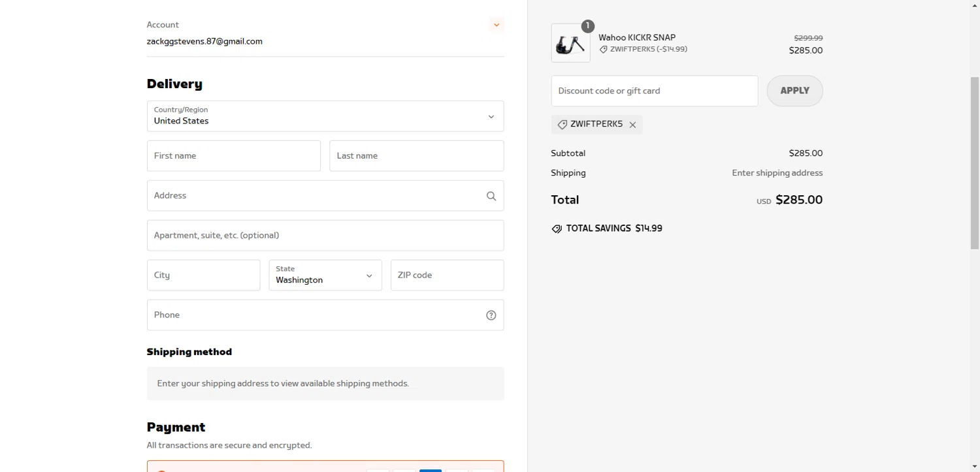Click the Wahoo KICKR SNAP product name
Screen dimensions: 980x472
pyautogui.click(x=637, y=37)
